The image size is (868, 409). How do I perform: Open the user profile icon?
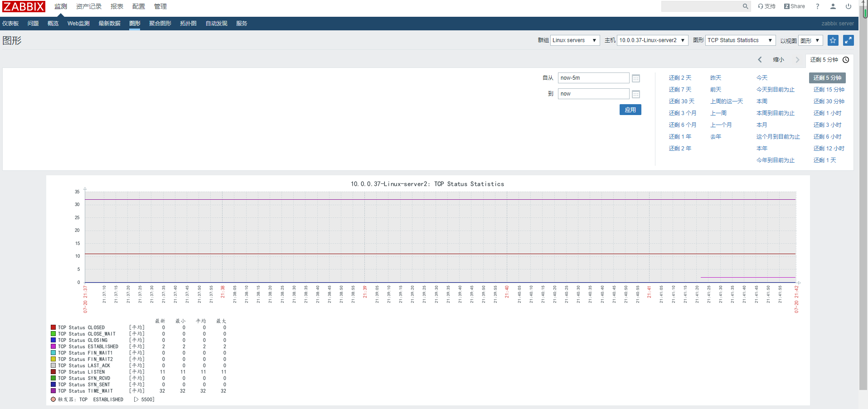(x=833, y=6)
